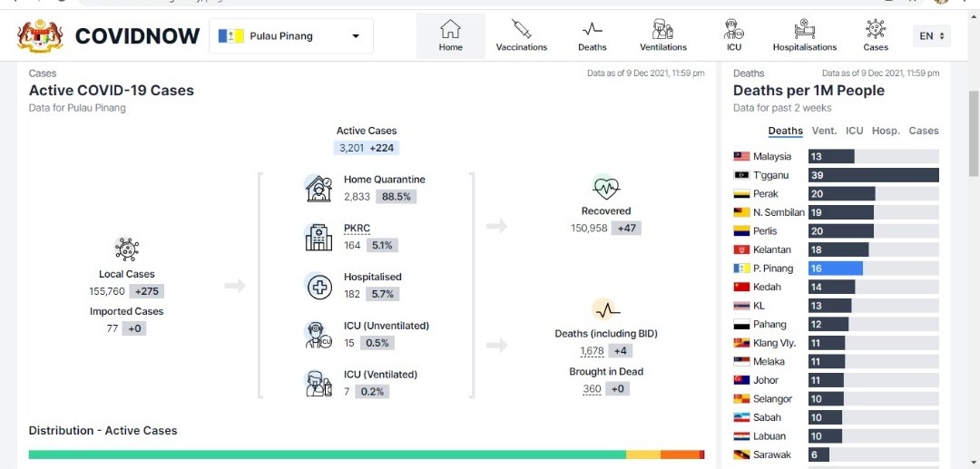Click the 'Klang Vly.' row label
This screenshot has width=980, height=469.
click(x=774, y=343)
